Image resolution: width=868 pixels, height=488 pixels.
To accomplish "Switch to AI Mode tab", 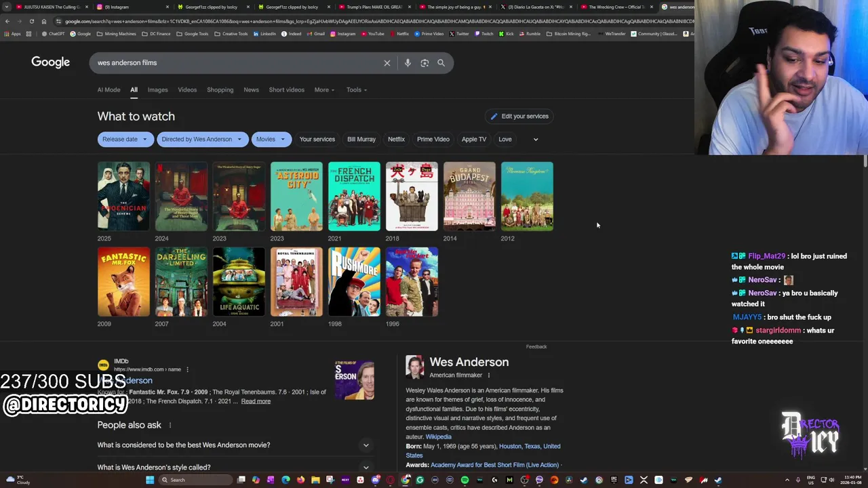I will tap(108, 90).
